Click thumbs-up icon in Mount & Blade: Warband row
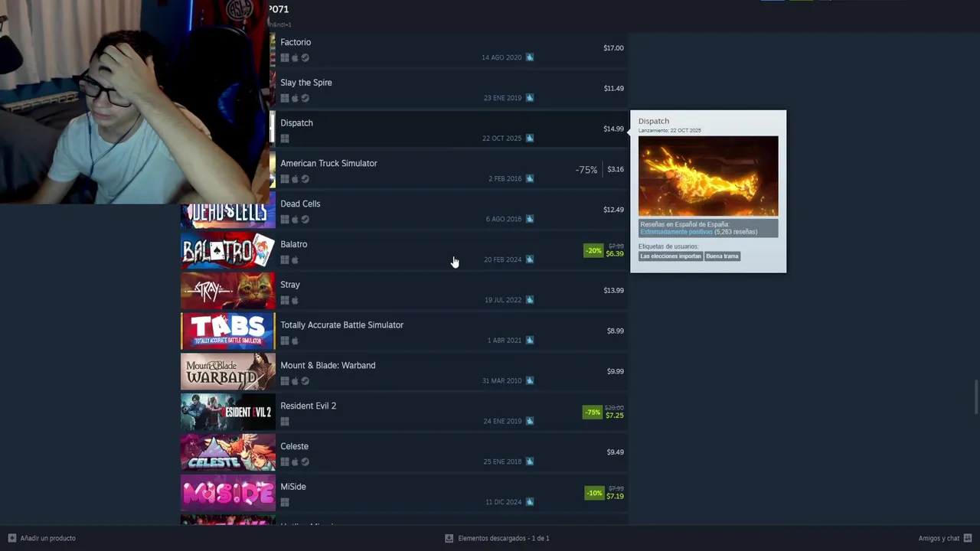Viewport: 980px width, 551px height. [529, 380]
